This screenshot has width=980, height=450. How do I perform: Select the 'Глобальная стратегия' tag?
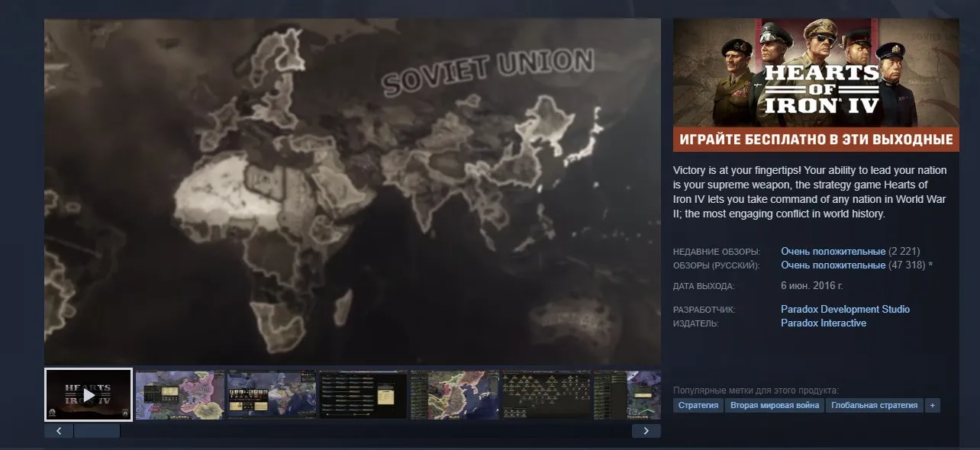875,406
